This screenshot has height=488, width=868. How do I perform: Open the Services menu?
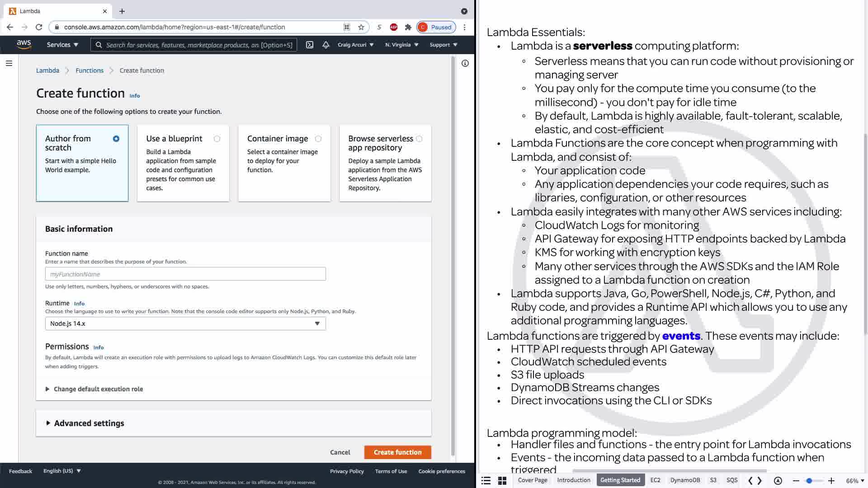pyautogui.click(x=62, y=45)
